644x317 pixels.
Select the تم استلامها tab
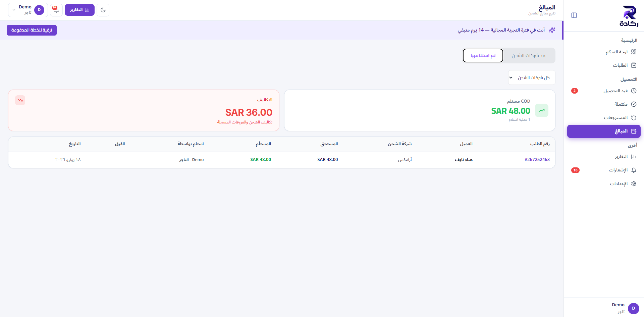[483, 56]
